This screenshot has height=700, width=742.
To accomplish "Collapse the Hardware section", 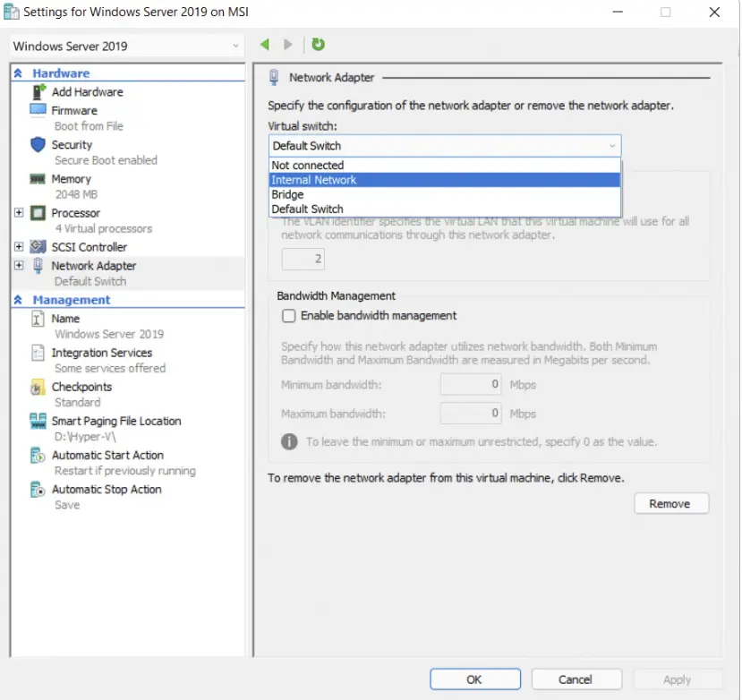I will [18, 73].
